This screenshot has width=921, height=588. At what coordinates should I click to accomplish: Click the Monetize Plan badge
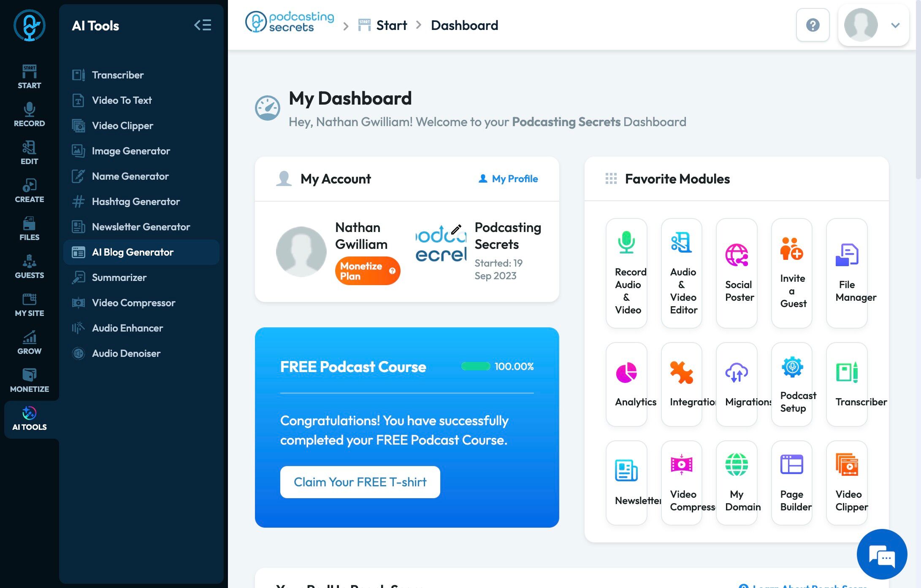point(367,271)
